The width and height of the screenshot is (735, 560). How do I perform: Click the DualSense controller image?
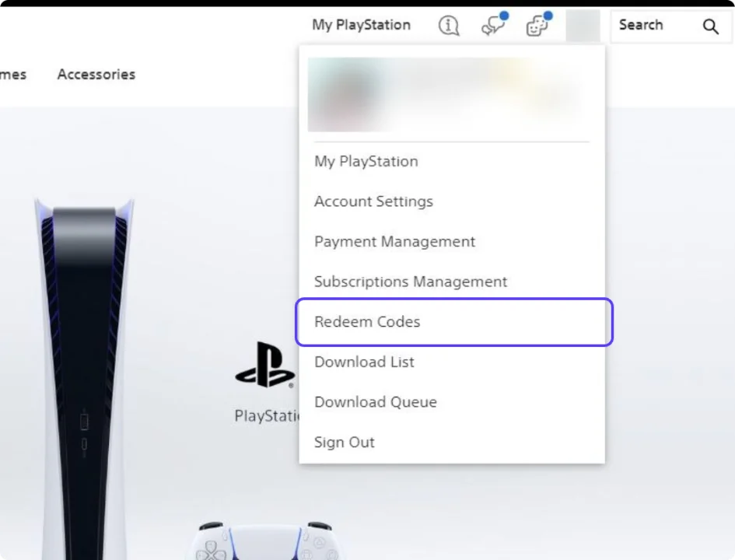[x=265, y=541]
